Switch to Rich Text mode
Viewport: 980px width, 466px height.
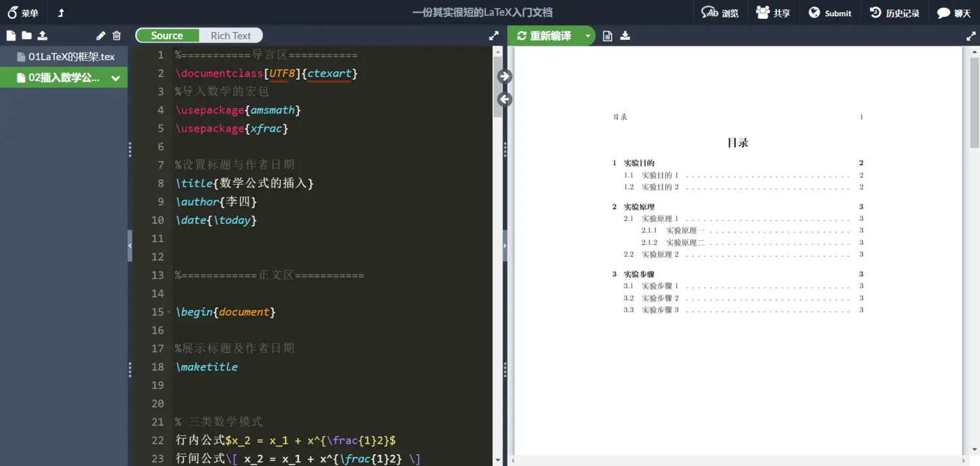tap(231, 36)
